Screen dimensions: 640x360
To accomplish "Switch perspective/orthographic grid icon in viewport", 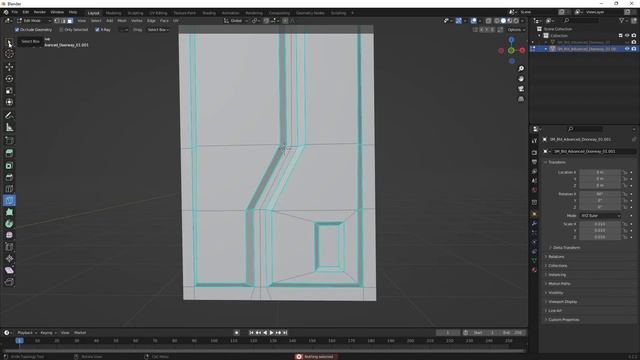I will coord(521,99).
